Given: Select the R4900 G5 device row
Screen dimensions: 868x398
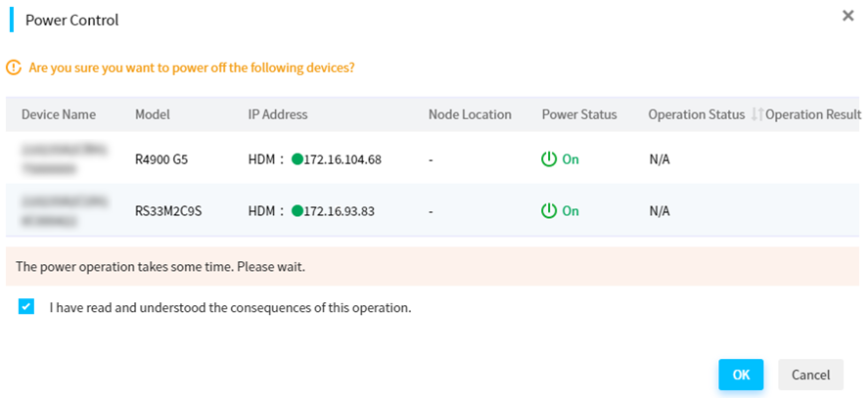Looking at the screenshot, I should pos(433,159).
